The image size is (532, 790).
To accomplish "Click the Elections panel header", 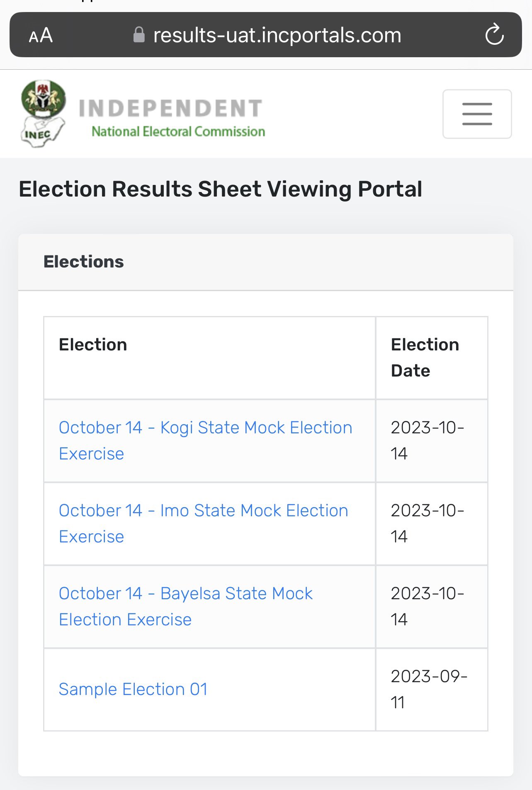I will pyautogui.click(x=84, y=262).
